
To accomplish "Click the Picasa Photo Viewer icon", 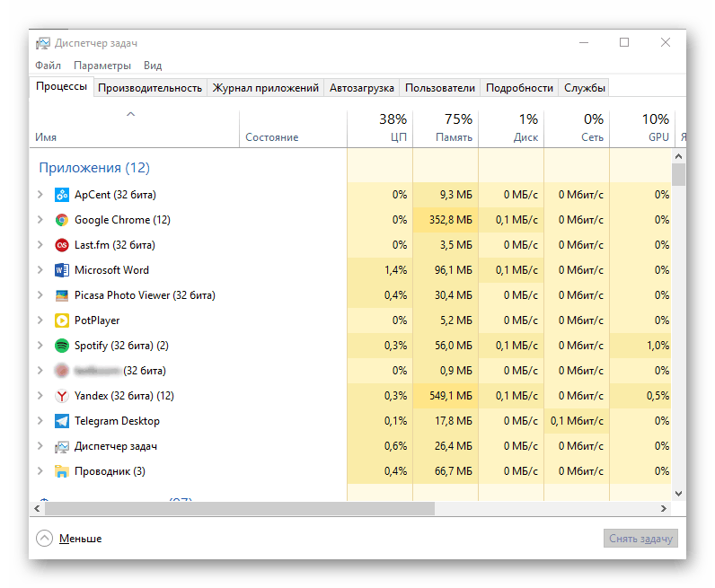I will click(x=62, y=295).
